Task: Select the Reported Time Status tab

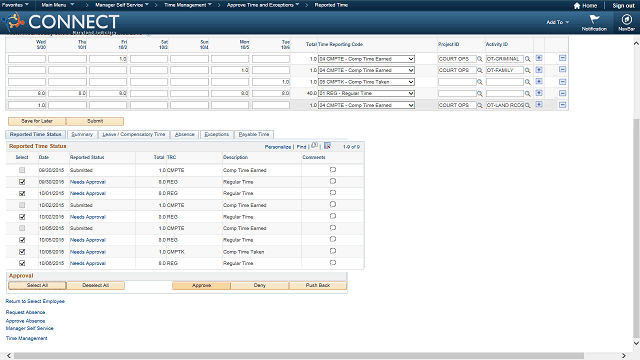Action: pyautogui.click(x=36, y=134)
